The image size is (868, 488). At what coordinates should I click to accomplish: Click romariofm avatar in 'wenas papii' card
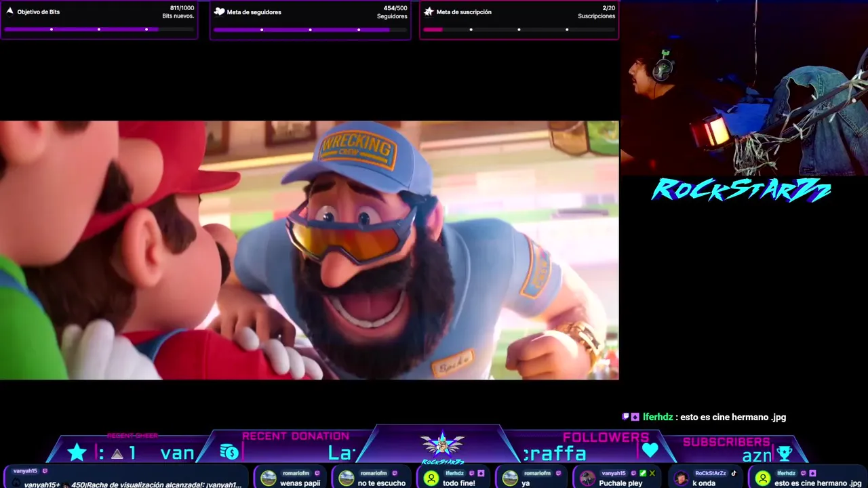pyautogui.click(x=269, y=479)
